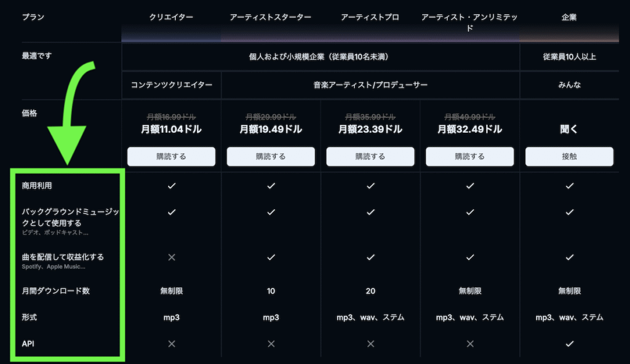
Task: Click 曲を配信 checkmark under アーティスト・アンリミテッド
Action: (470, 257)
